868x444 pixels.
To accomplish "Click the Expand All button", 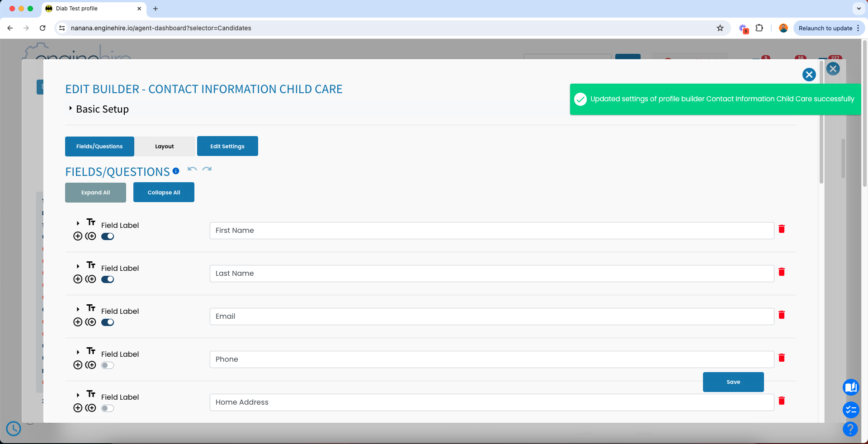I will (x=95, y=192).
